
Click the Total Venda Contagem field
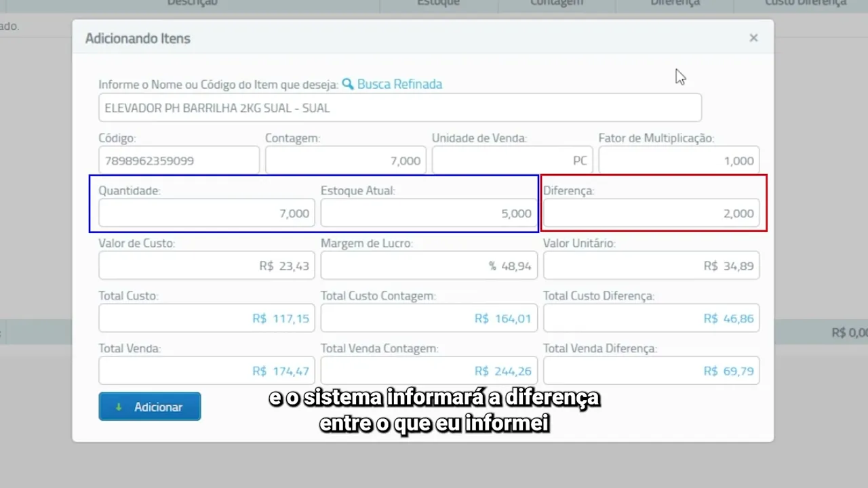(429, 371)
